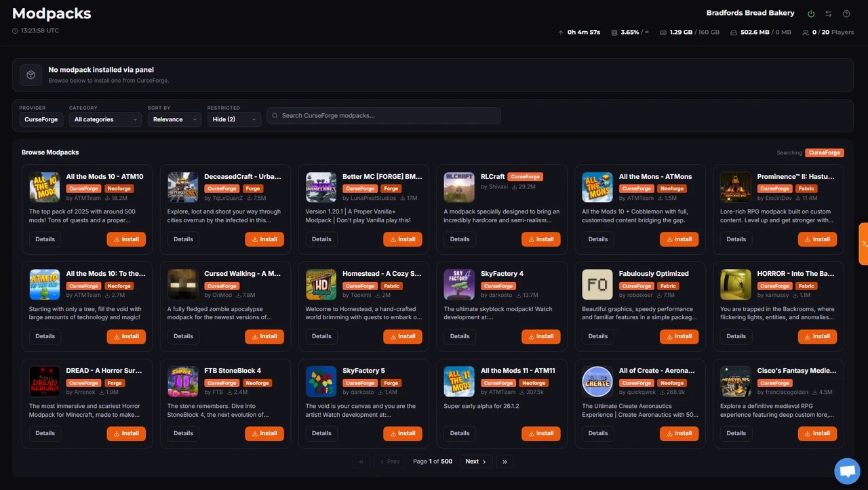The image size is (868, 490).
Task: Click the 1.29 GB memory usage stat
Action: [690, 32]
